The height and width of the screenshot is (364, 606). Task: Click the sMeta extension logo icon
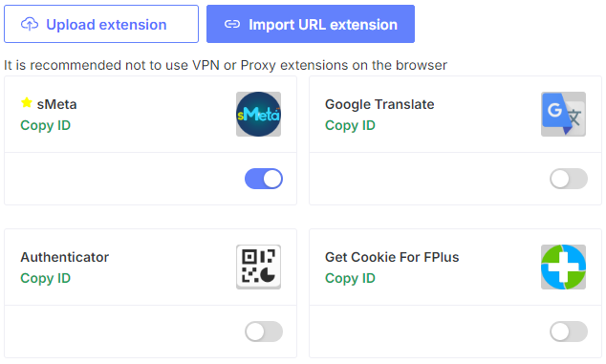click(x=258, y=114)
